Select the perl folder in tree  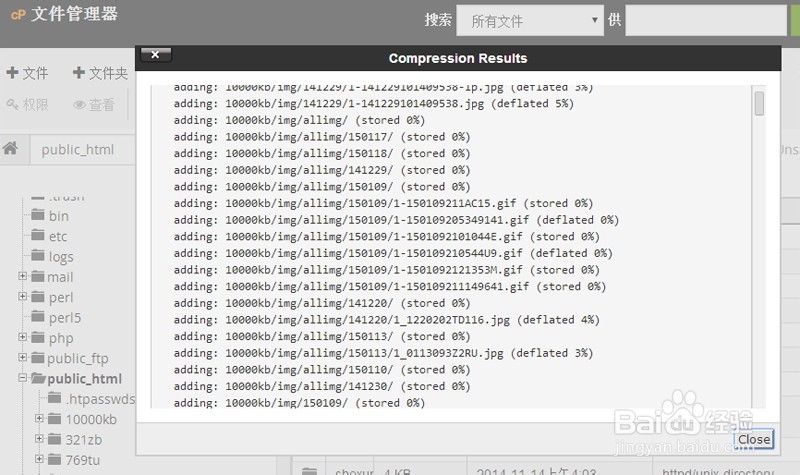(61, 297)
